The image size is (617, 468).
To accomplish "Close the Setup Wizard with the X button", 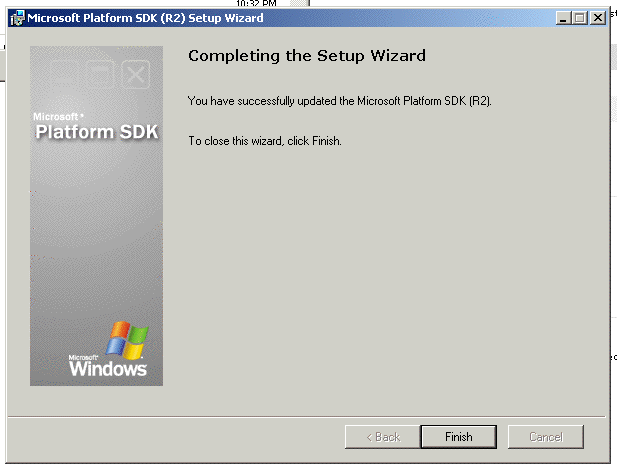I will [x=598, y=17].
